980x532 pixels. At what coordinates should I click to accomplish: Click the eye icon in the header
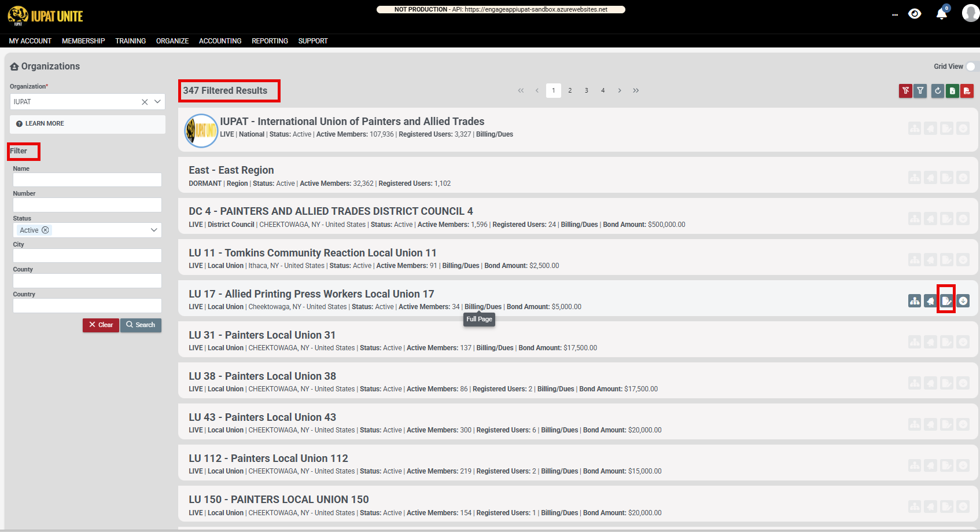915,14
